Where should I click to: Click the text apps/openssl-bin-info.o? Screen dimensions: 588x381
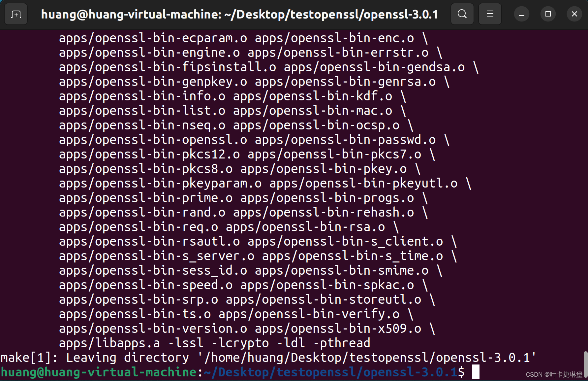(142, 96)
